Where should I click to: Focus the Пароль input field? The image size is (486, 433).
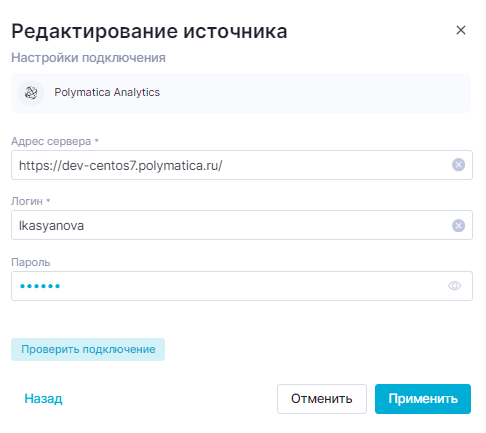tap(242, 286)
